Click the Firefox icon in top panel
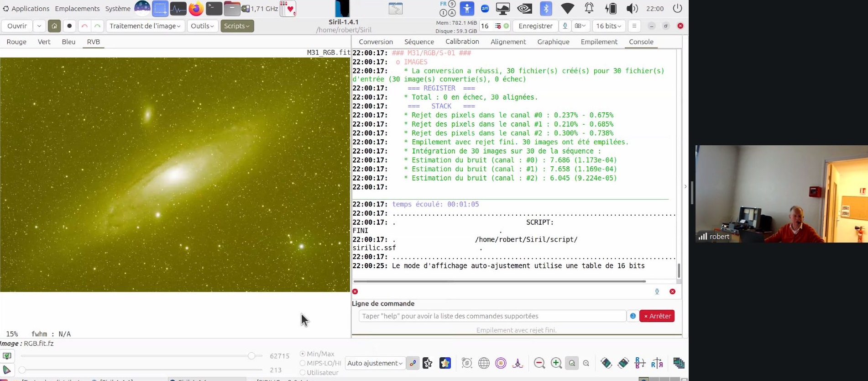 (196, 9)
